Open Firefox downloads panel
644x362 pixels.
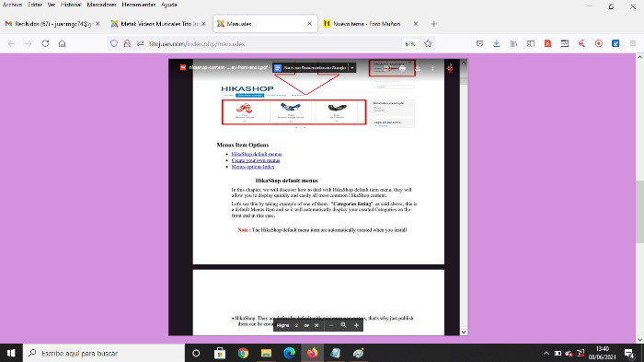(x=497, y=43)
